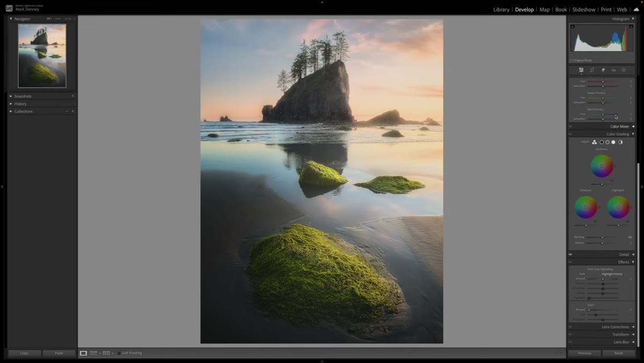
Task: Select the Midtones Color Grading adjust circle
Action: [x=608, y=142]
